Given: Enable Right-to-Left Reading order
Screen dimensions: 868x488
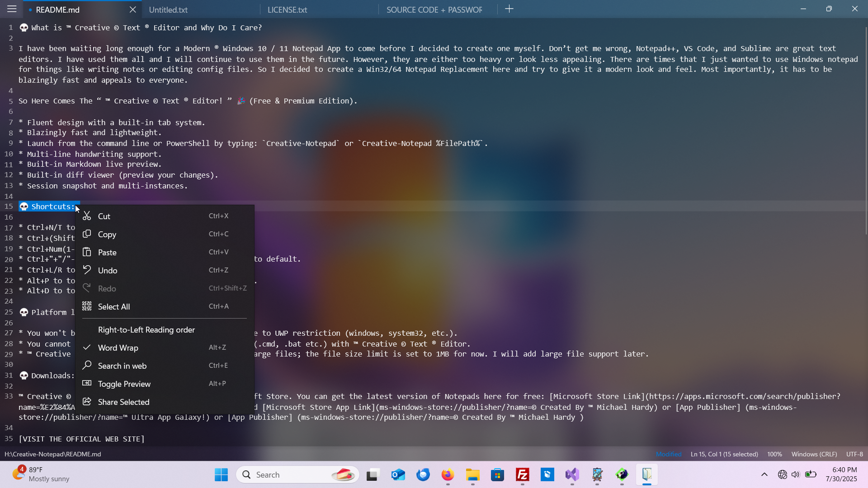Looking at the screenshot, I should click(146, 330).
